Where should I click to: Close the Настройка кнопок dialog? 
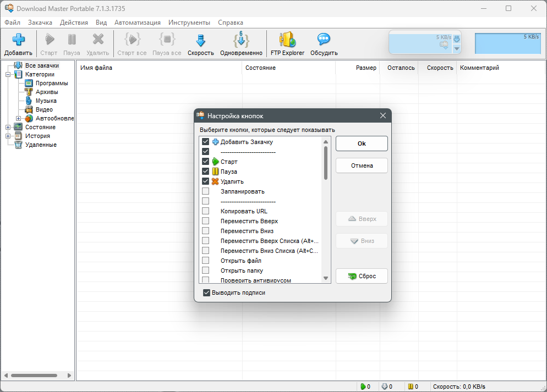pos(382,115)
